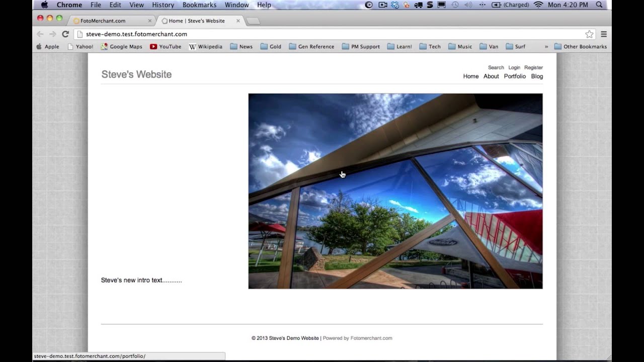Screen dimensions: 644x362
Task: Click the Steve's Website site title
Action: 136,74
